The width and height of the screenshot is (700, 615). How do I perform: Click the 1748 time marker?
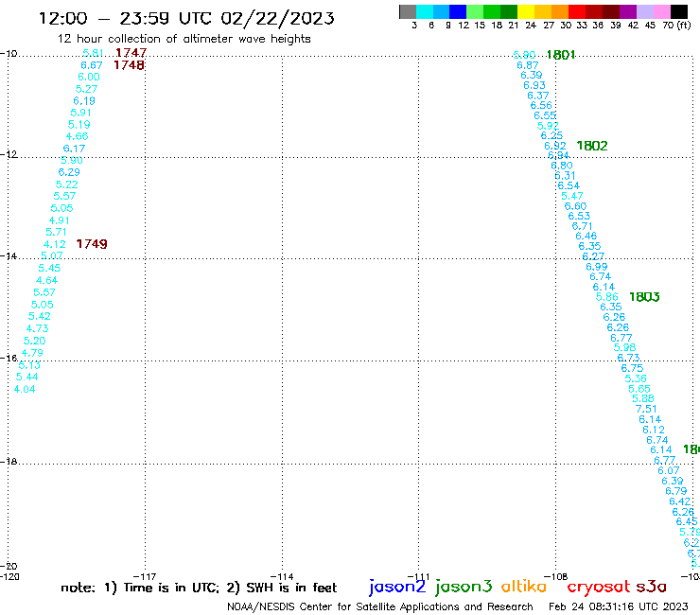129,65
